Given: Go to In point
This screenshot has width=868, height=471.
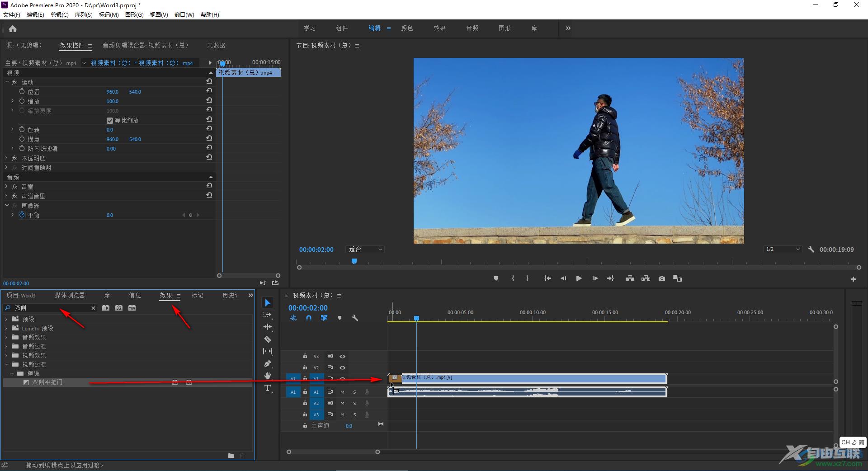Looking at the screenshot, I should [x=547, y=278].
